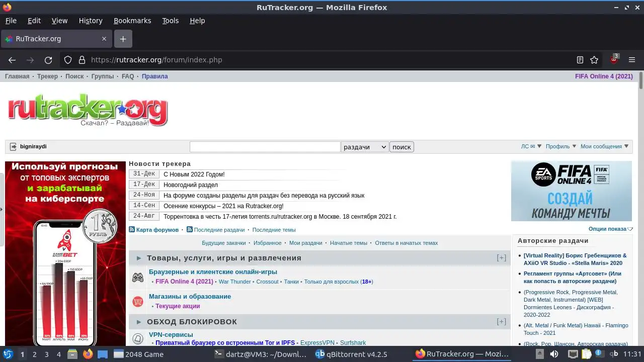
Task: Open the FAQ link
Action: [128, 76]
